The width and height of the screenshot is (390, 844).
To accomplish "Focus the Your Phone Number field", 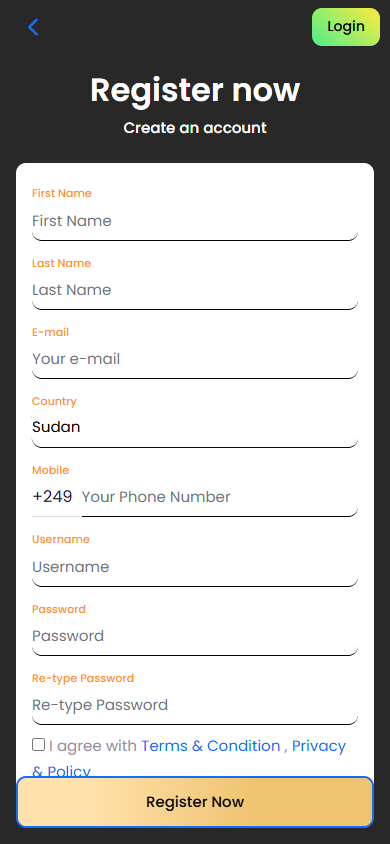I will point(219,497).
